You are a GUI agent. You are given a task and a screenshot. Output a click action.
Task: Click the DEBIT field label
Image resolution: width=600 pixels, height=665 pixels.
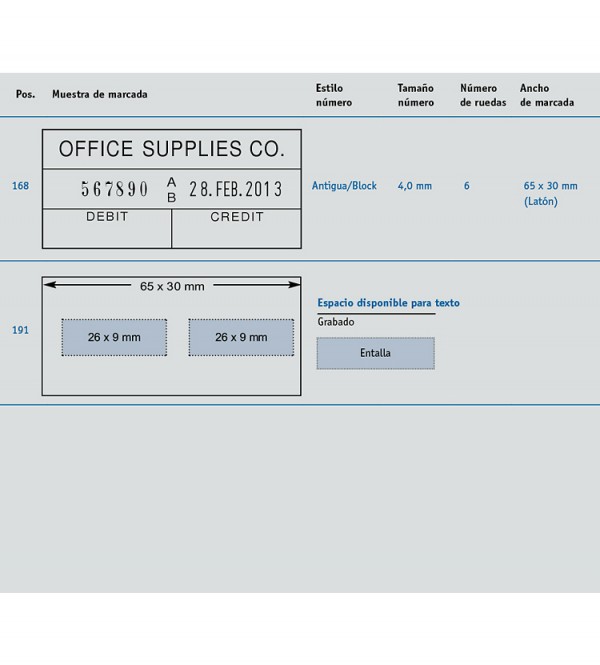tap(107, 217)
